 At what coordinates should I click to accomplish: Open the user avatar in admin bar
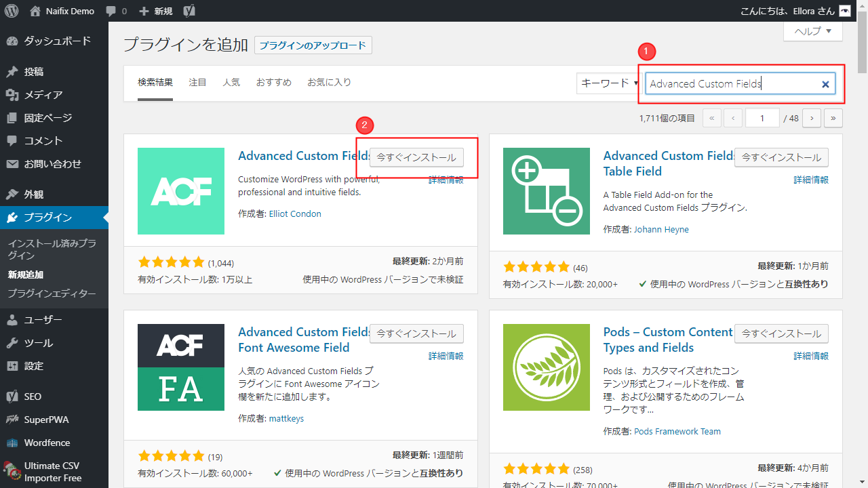coord(844,11)
